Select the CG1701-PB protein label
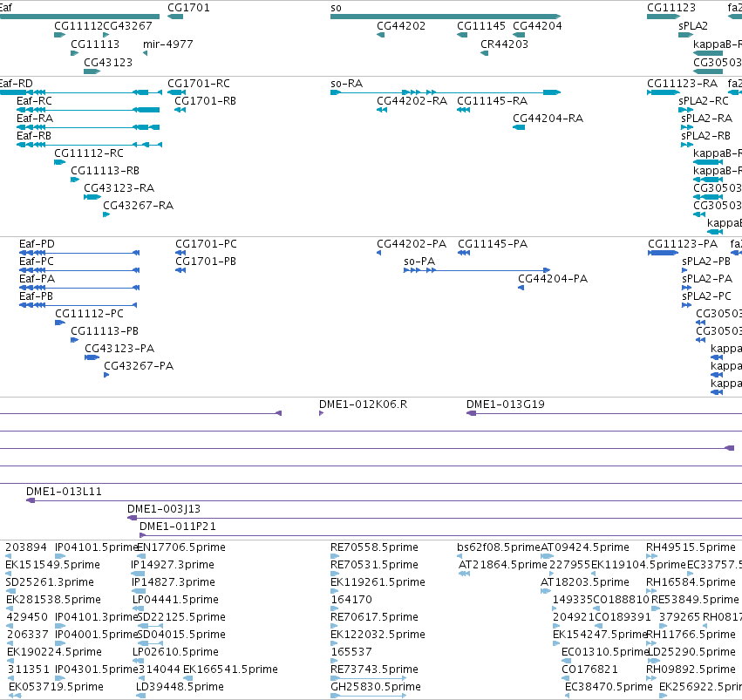Image resolution: width=742 pixels, height=700 pixels. pos(206,262)
